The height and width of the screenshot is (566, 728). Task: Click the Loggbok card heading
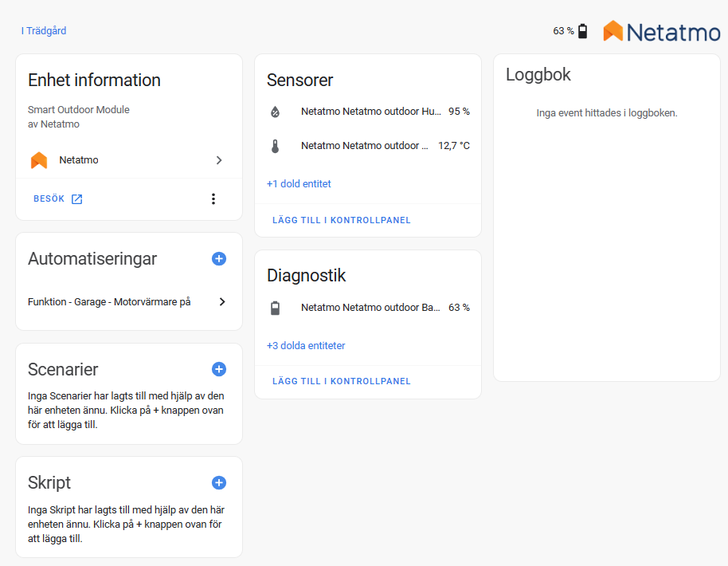(538, 74)
